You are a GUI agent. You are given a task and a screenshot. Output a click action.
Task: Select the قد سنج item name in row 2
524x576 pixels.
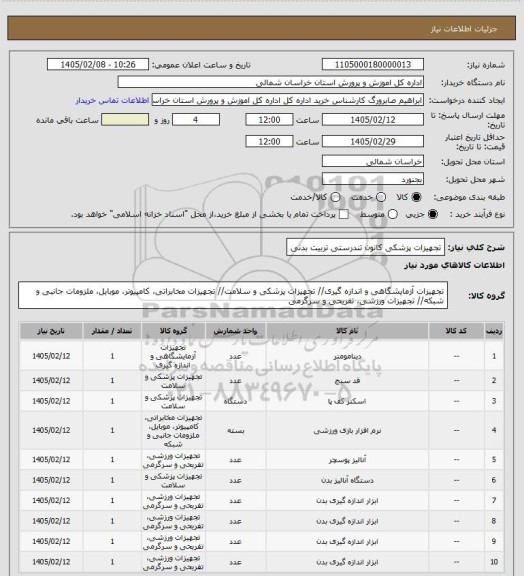347,381
